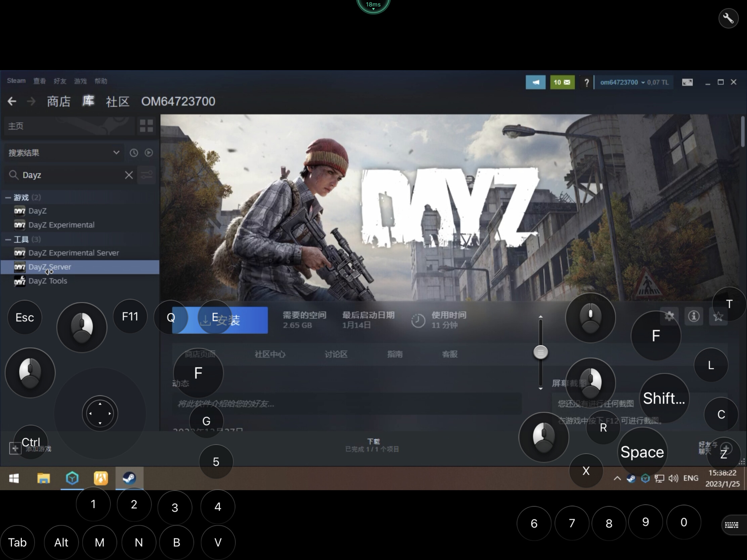Collapse the 游戏 category
Screen dimensions: 747x560
(8, 197)
